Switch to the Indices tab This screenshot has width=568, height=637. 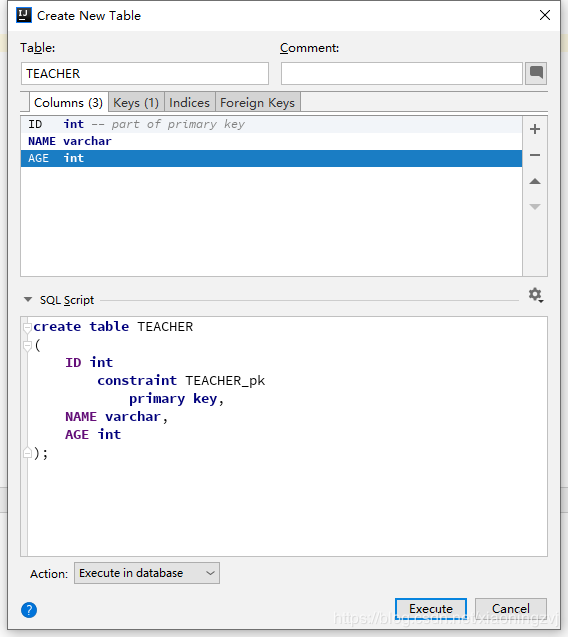(x=189, y=103)
